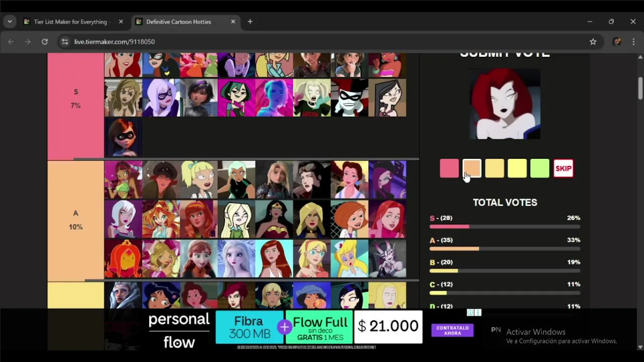Click the Kim Possible image in A tier
This screenshot has height=362, width=644.
coord(350,219)
